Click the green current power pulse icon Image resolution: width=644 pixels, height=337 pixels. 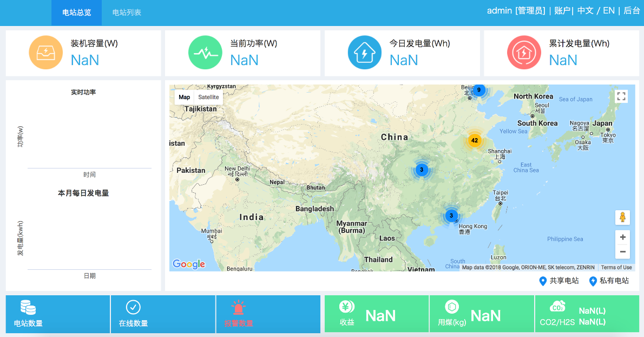point(205,53)
